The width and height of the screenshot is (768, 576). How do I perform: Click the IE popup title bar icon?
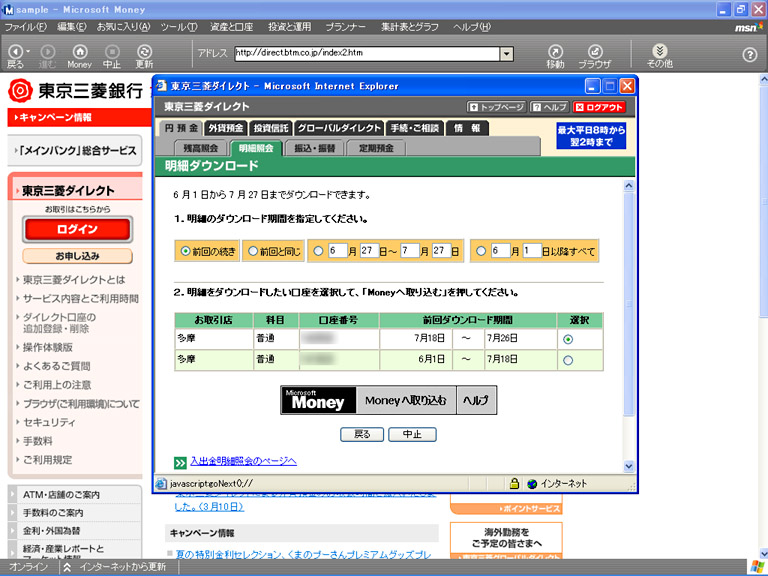pyautogui.click(x=161, y=86)
